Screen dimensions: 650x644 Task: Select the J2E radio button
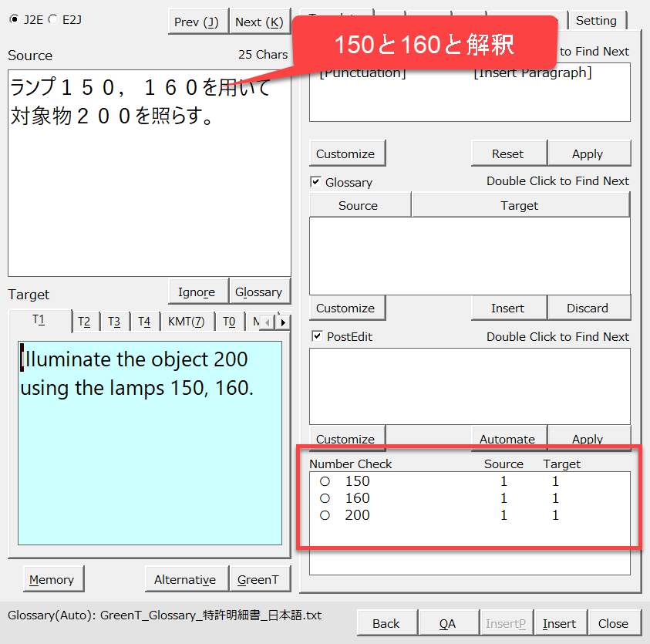click(14, 19)
